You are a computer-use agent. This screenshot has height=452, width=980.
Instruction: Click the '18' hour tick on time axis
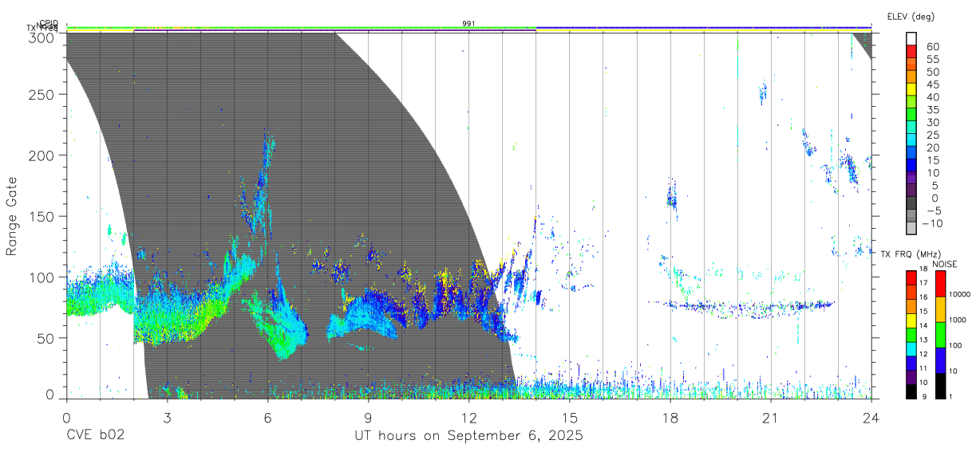pos(670,417)
